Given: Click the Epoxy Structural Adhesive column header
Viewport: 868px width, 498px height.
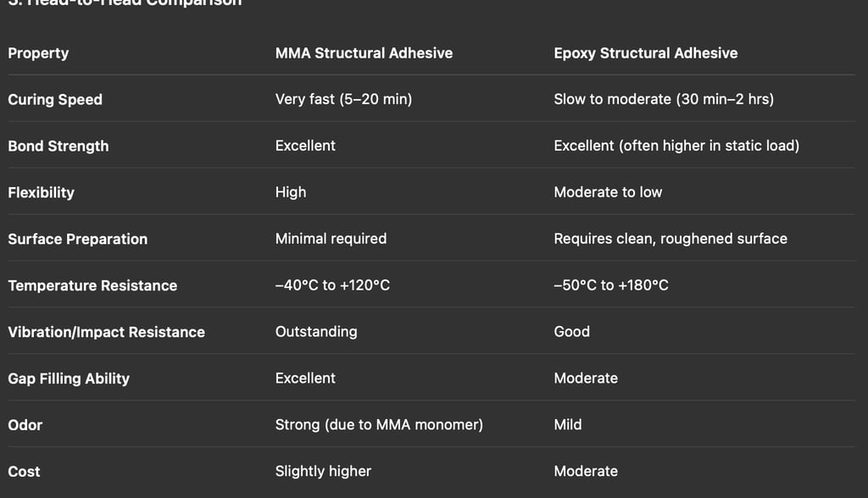Looking at the screenshot, I should [x=645, y=53].
